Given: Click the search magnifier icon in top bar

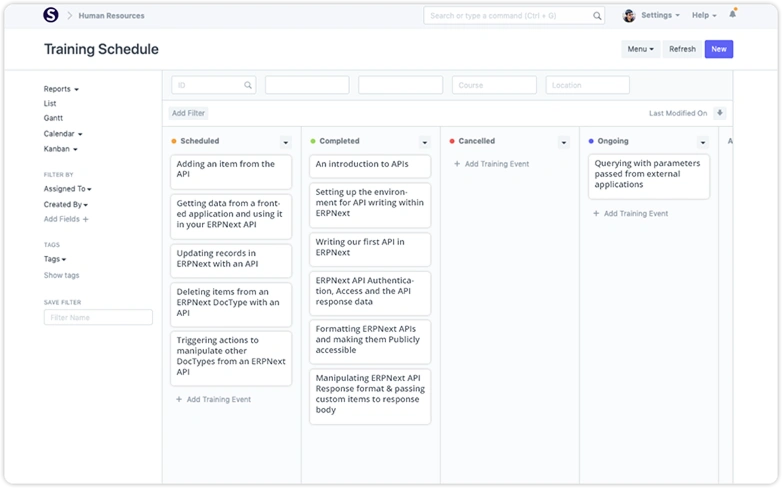Looking at the screenshot, I should (x=597, y=16).
